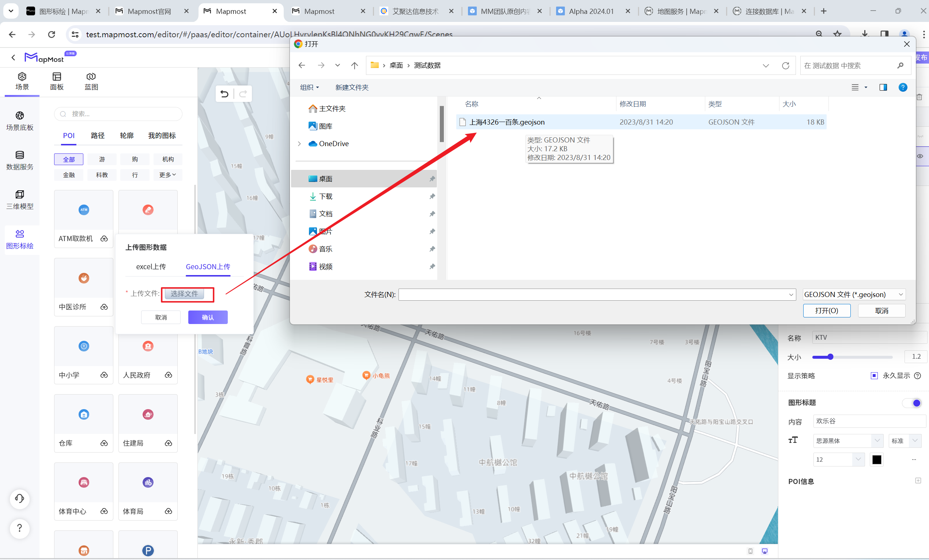
Task: Select the 路径 tab
Action: pos(97,136)
